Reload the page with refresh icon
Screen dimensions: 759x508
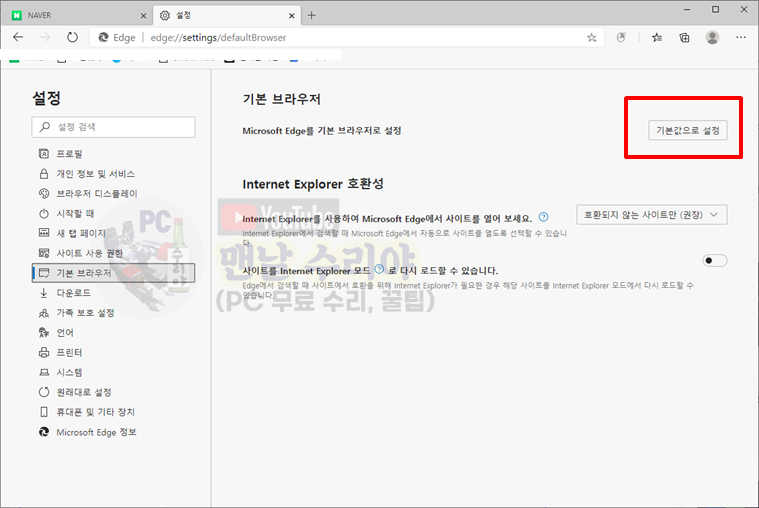[72, 37]
